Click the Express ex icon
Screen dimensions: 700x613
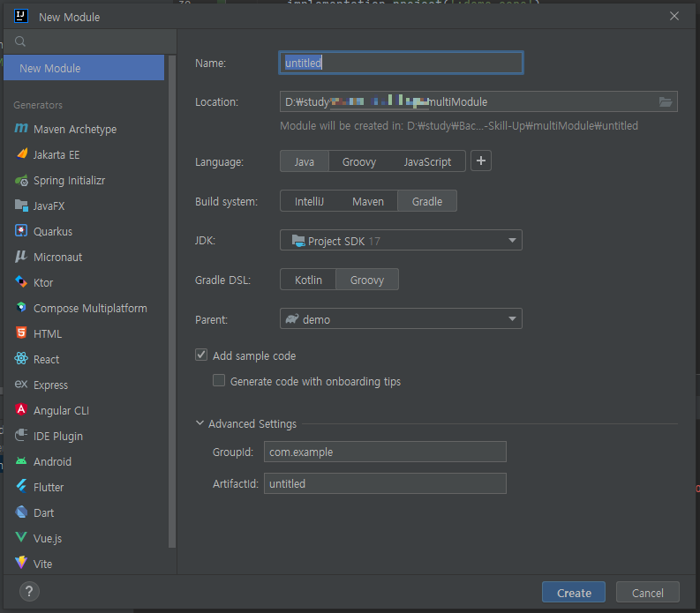(21, 385)
